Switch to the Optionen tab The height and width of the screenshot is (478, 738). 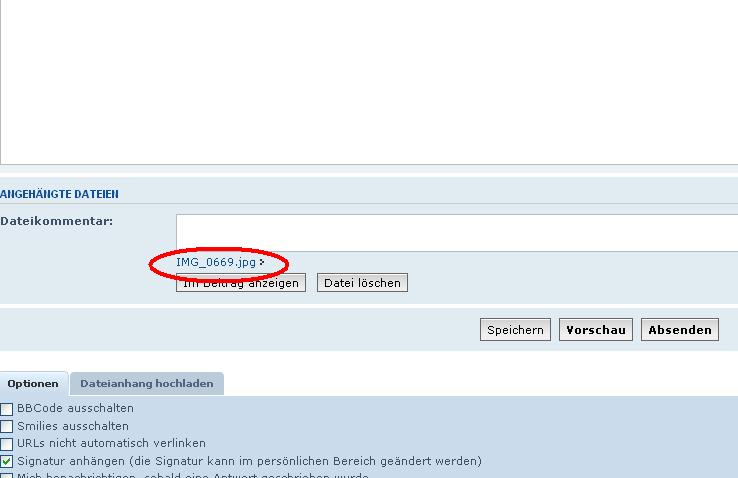(33, 384)
